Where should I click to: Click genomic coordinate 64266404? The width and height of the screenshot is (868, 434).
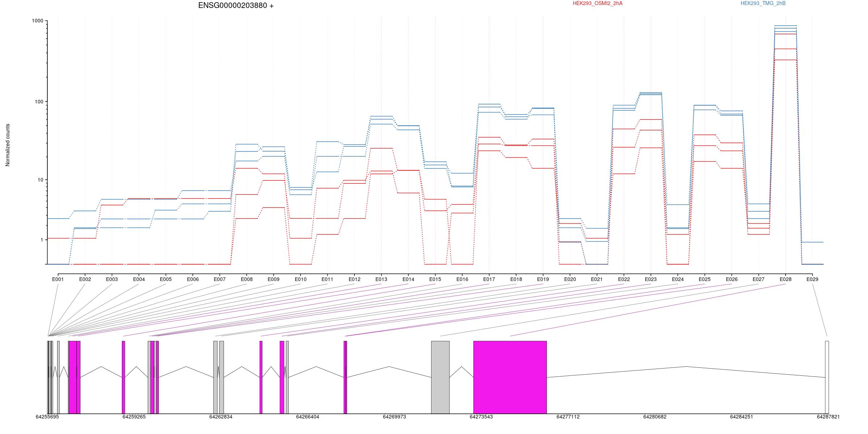pyautogui.click(x=307, y=417)
